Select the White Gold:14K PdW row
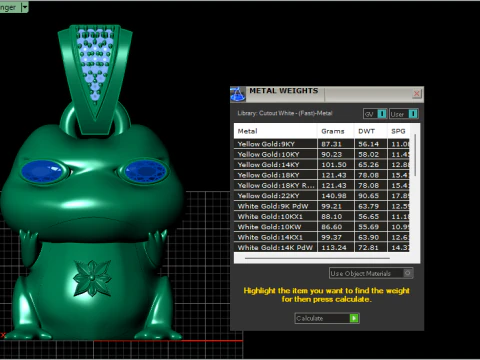 (322, 247)
